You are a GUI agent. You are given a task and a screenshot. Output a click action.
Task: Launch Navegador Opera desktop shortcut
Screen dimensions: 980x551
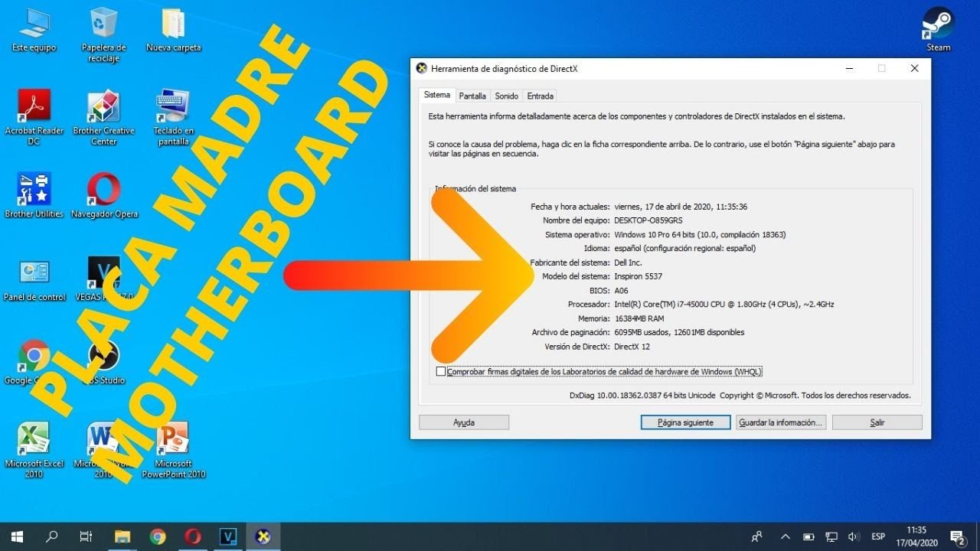pyautogui.click(x=103, y=196)
